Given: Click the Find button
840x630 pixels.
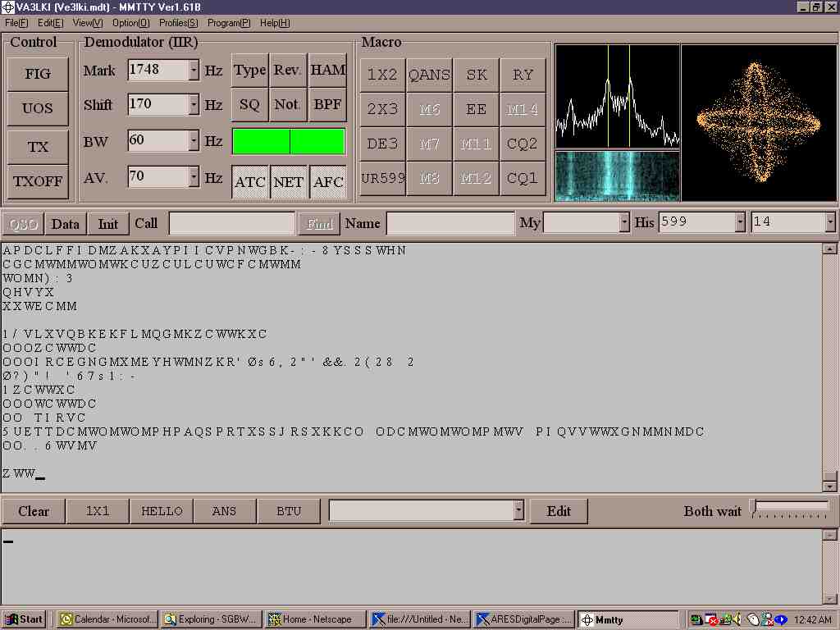Looking at the screenshot, I should pos(319,224).
